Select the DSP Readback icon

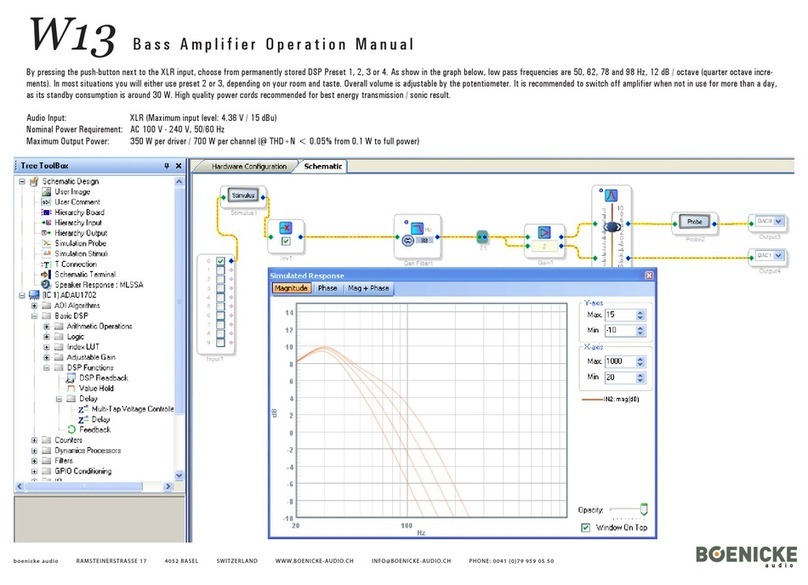pos(71,378)
